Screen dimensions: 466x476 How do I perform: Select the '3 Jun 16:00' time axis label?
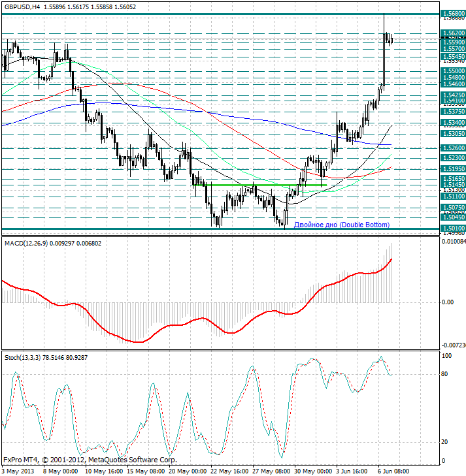pyautogui.click(x=352, y=471)
